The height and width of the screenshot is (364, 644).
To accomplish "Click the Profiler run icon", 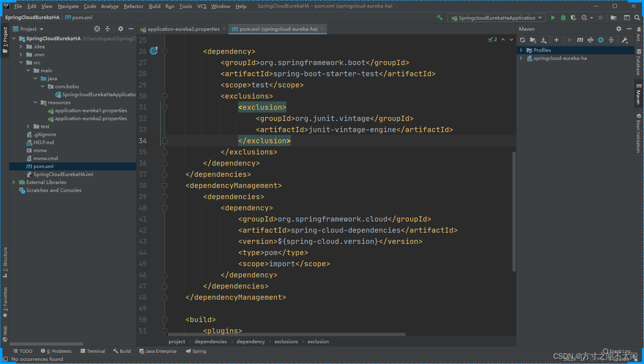I will [x=584, y=18].
